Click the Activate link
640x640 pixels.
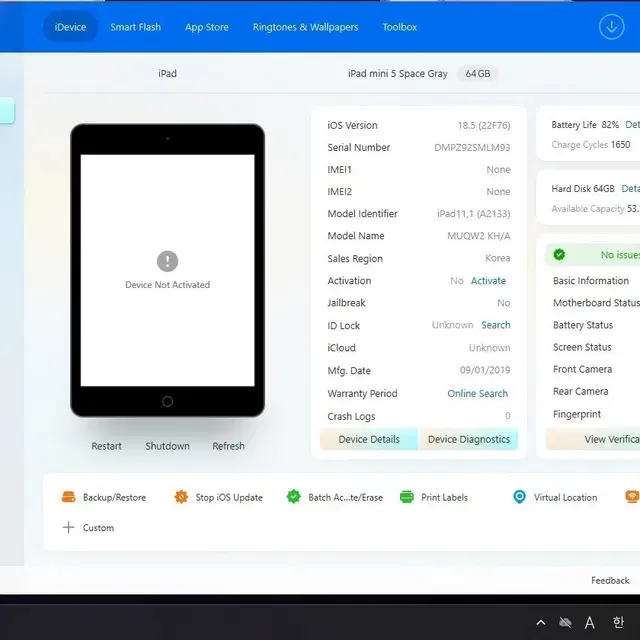point(488,281)
